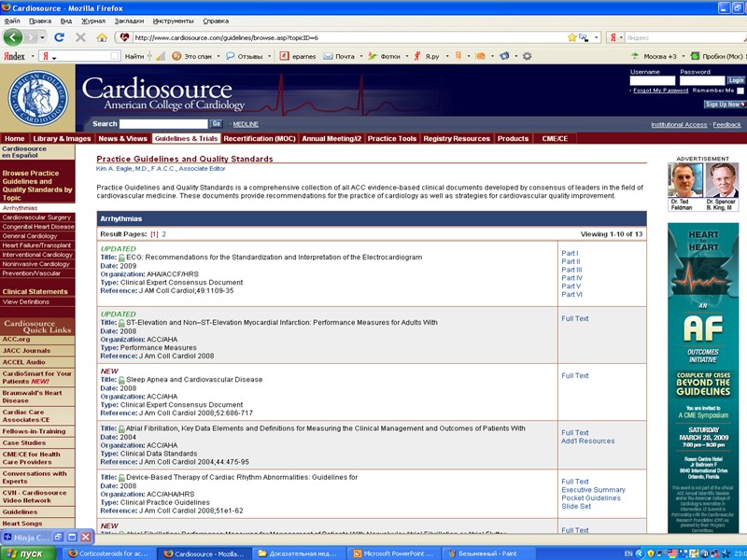
Task: Click the Username input field
Action: (x=652, y=80)
